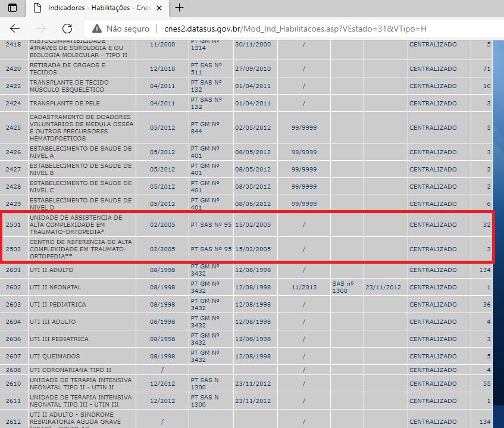This screenshot has height=428, width=504.
Task: Click code 2420 in the table
Action: (x=13, y=69)
